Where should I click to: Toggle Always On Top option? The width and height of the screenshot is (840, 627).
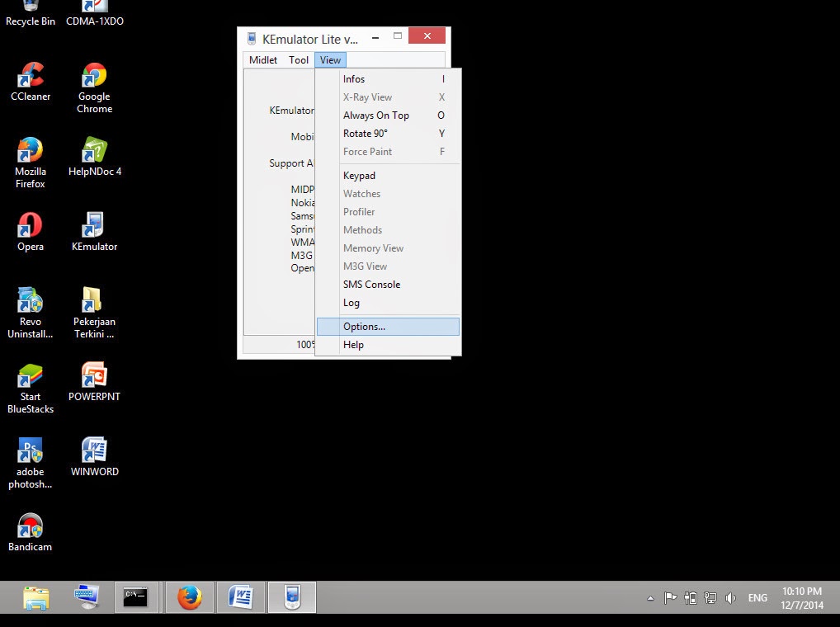[388, 115]
